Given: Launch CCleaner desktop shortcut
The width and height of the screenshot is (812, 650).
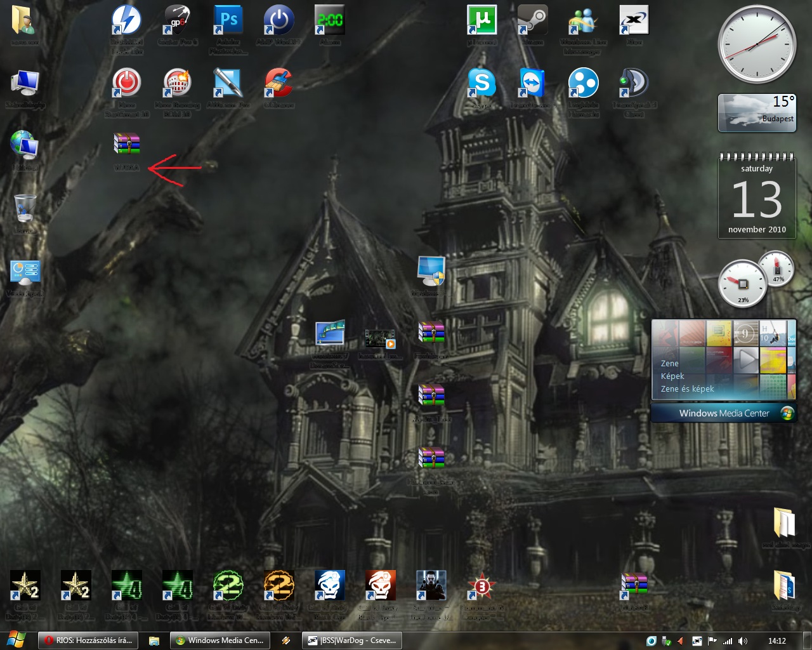Looking at the screenshot, I should click(278, 83).
